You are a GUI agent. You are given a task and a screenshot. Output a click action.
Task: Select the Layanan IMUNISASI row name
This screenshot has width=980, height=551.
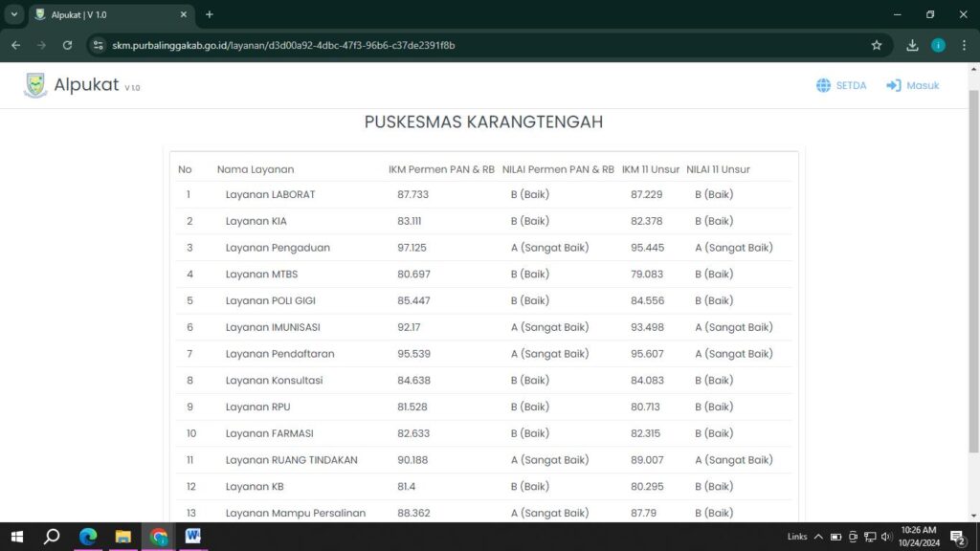coord(273,327)
